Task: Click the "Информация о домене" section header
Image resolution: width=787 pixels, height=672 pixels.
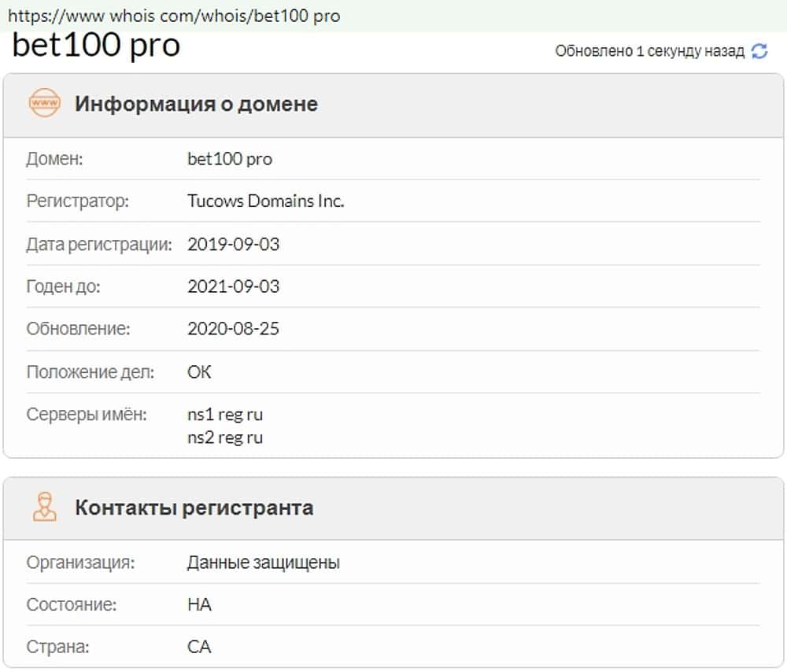Action: [196, 104]
